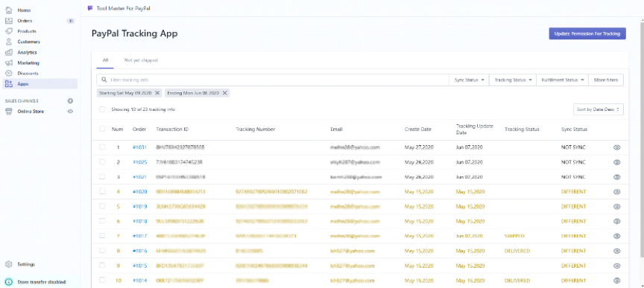
Task: Add a sales channel with plus icon
Action: 70,101
